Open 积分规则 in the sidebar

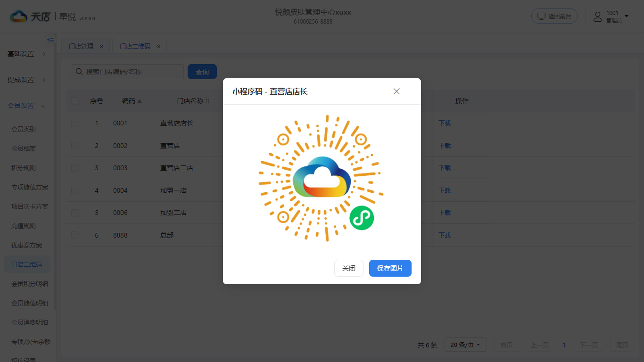[24, 168]
